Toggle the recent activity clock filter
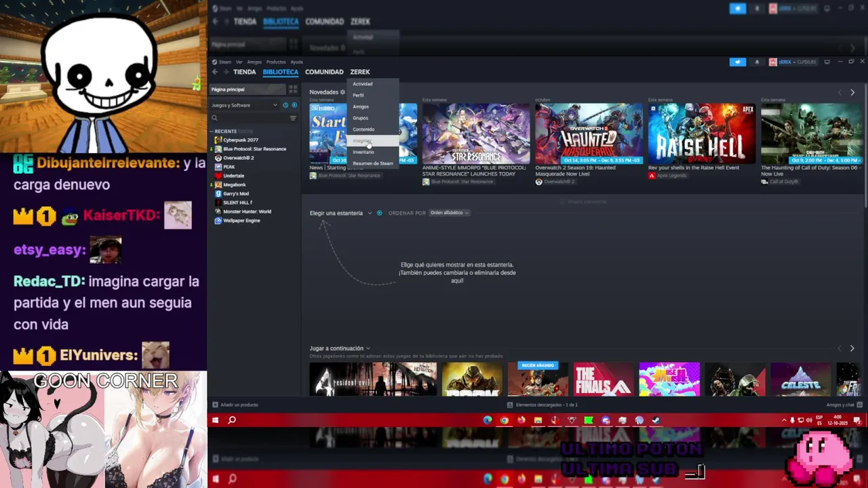The image size is (868, 488). (x=285, y=105)
